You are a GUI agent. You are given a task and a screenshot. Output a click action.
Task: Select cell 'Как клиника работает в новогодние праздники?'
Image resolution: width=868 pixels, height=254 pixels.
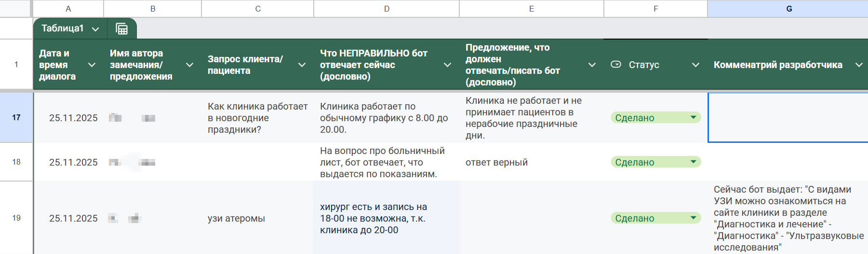[258, 118]
